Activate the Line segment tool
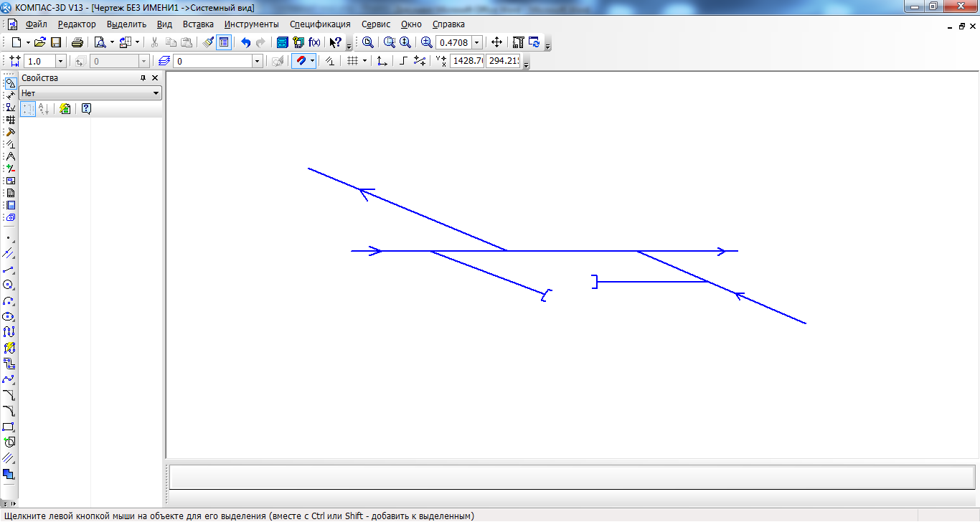 [9, 269]
